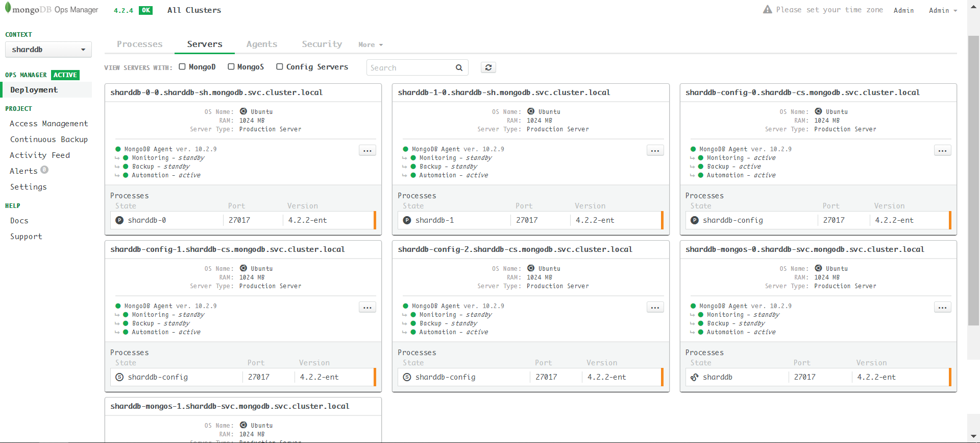The height and width of the screenshot is (443, 980).
Task: Enable the MongoD server filter checkbox
Action: click(182, 66)
